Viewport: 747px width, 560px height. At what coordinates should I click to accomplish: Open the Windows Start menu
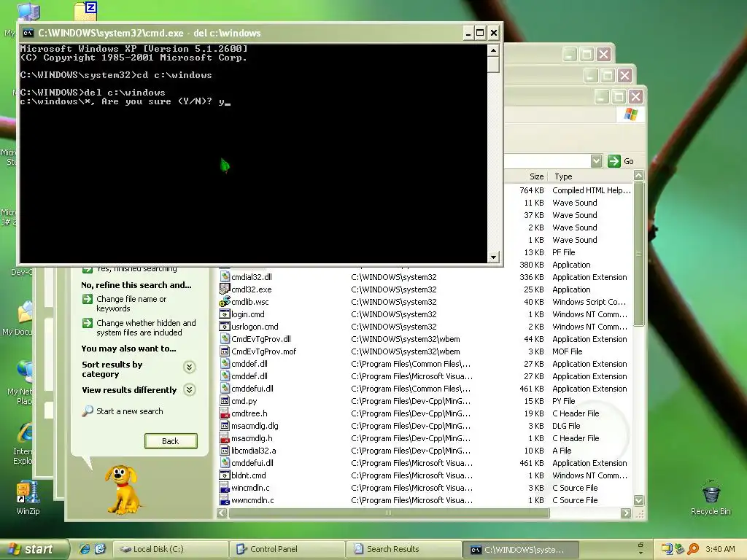(34, 549)
